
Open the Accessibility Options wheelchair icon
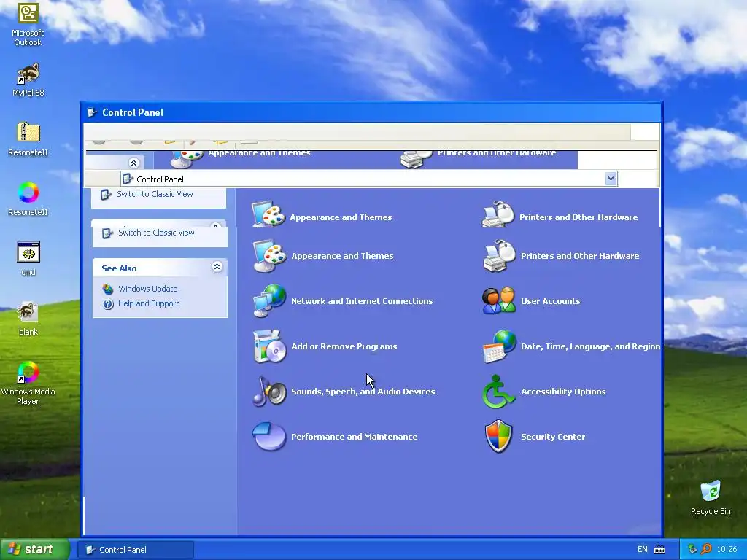click(499, 392)
